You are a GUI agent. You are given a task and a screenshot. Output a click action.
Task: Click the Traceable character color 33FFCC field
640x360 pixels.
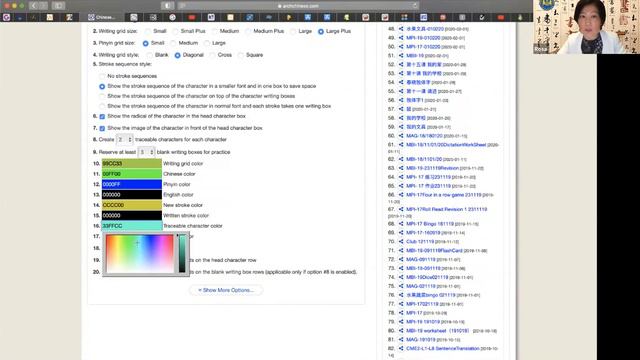[131, 226]
